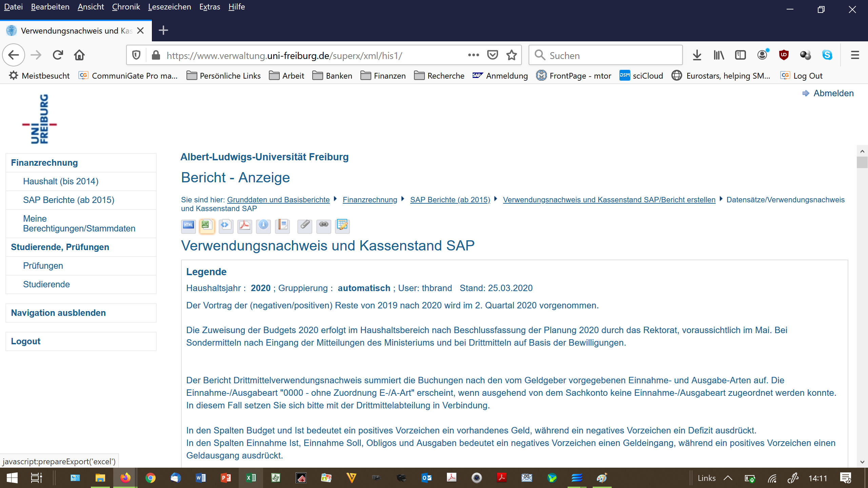Go back with browser back arrow
The height and width of the screenshot is (488, 868).
coord(14,55)
